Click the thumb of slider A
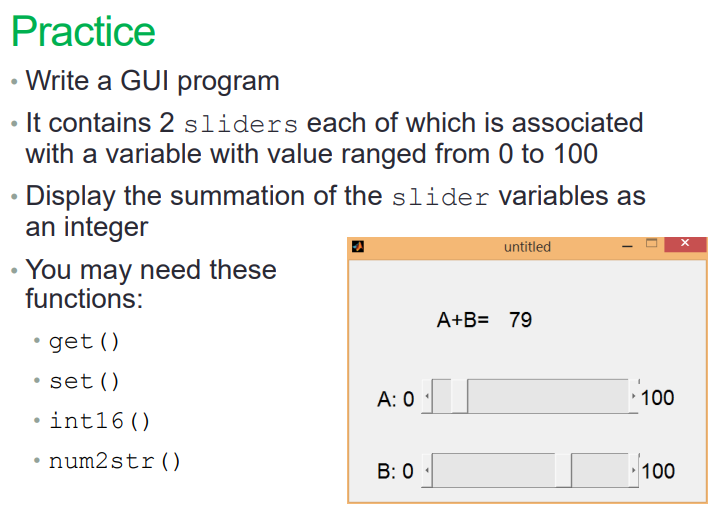This screenshot has width=719, height=510. pos(459,396)
